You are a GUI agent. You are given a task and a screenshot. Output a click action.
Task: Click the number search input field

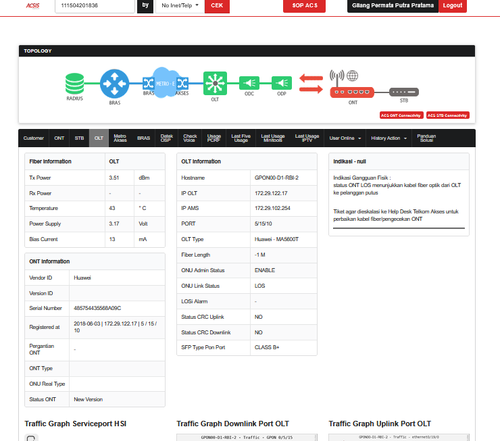tap(95, 5)
